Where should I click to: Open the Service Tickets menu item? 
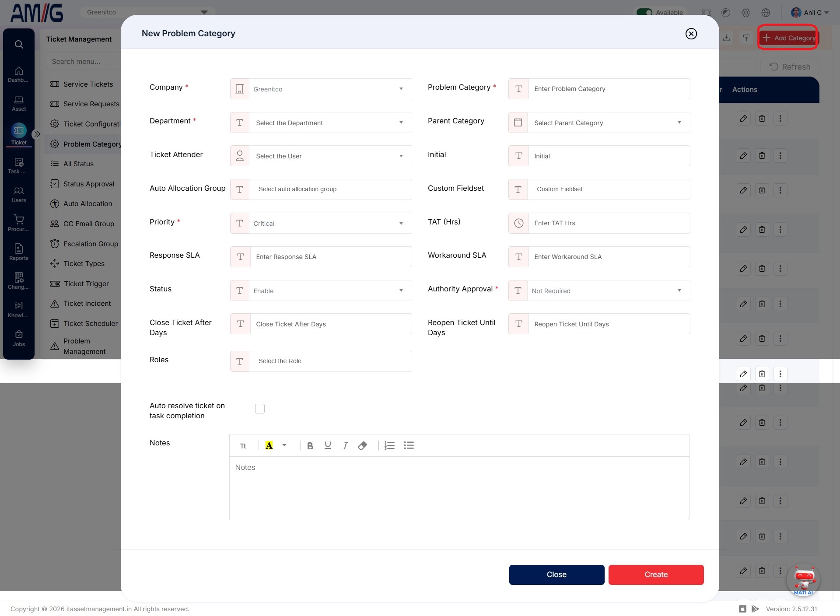click(x=83, y=84)
